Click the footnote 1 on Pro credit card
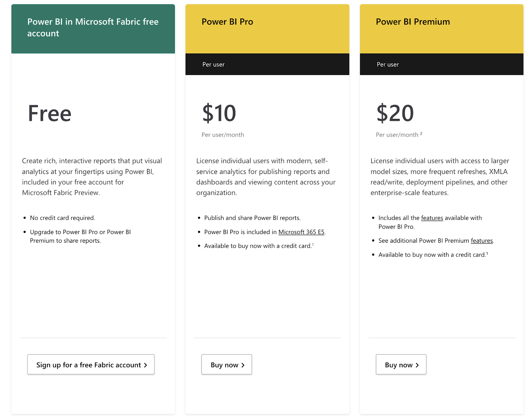The width and height of the screenshot is (531, 420). click(313, 244)
